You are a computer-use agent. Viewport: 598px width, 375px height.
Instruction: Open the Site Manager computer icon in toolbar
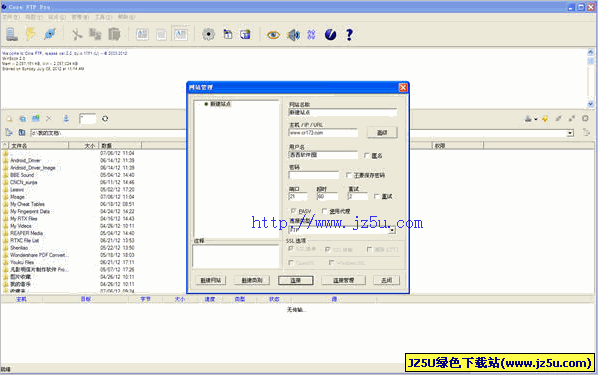(x=11, y=34)
